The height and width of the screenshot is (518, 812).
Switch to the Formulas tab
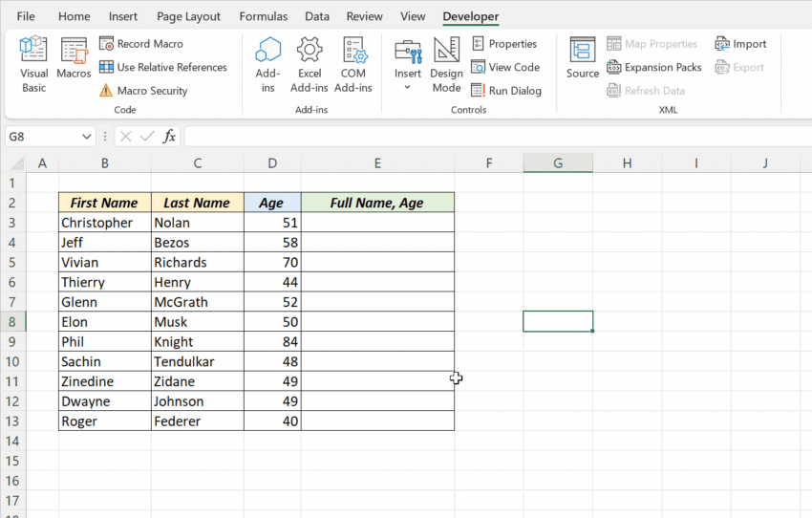pyautogui.click(x=263, y=16)
